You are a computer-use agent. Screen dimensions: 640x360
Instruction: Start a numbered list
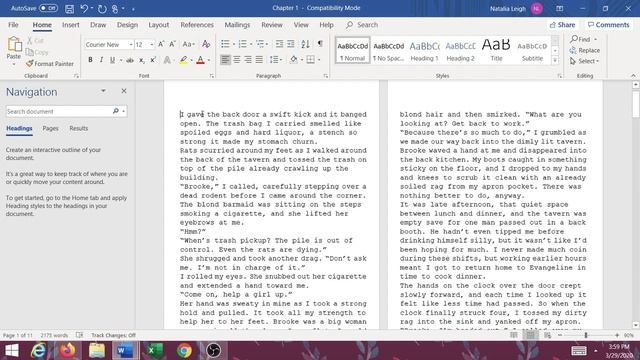(242, 44)
